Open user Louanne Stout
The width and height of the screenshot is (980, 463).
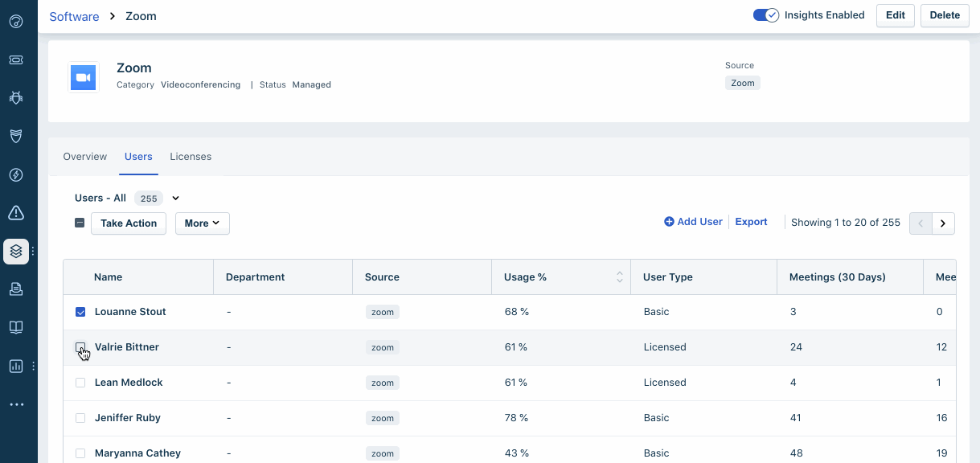pos(130,312)
